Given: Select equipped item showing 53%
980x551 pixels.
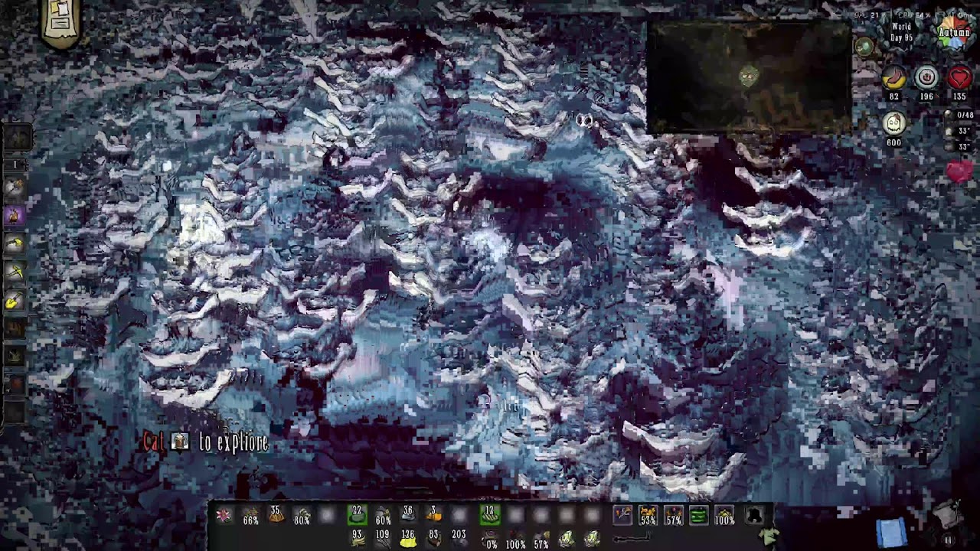Looking at the screenshot, I should pyautogui.click(x=648, y=517).
